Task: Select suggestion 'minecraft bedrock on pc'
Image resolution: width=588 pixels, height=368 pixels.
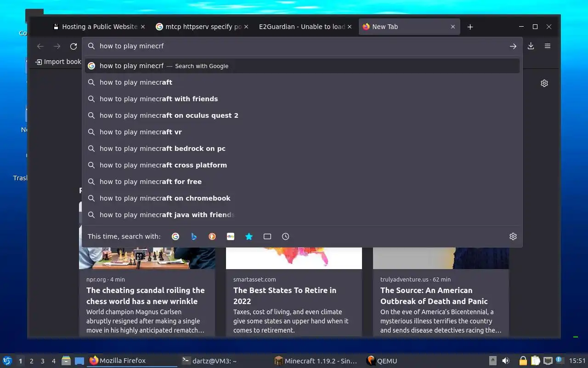Action: (x=302, y=149)
